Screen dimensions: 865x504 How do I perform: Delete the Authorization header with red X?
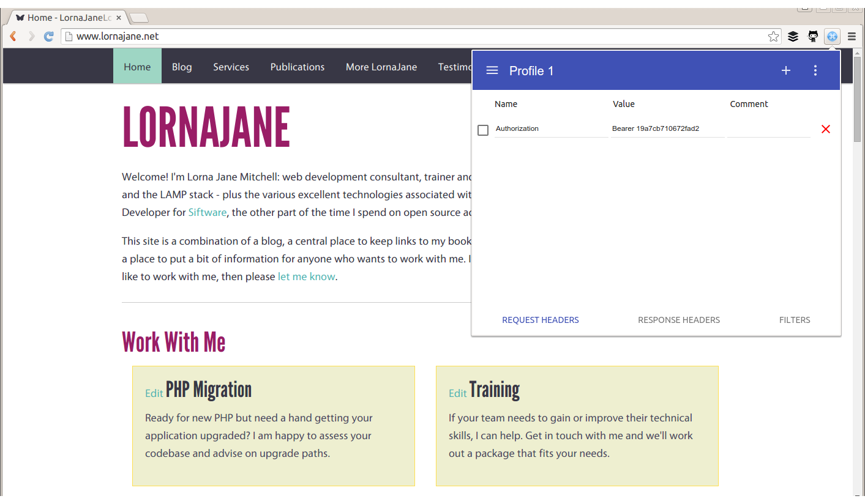(x=826, y=129)
